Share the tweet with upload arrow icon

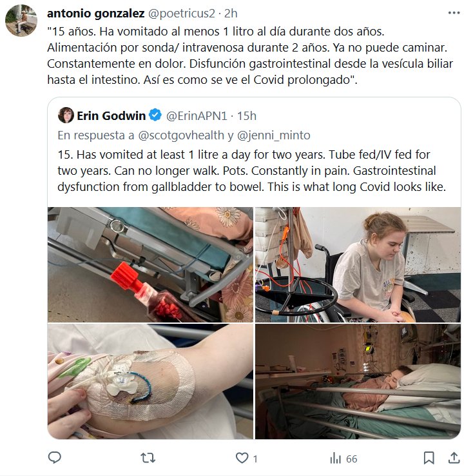(x=454, y=458)
